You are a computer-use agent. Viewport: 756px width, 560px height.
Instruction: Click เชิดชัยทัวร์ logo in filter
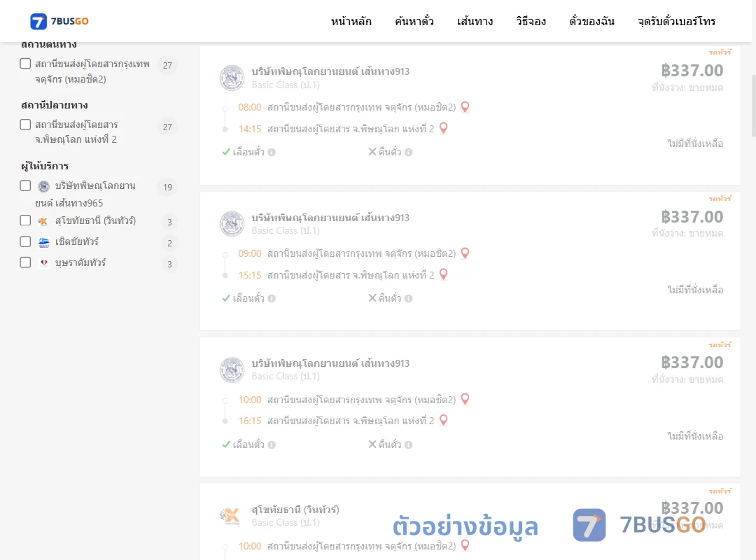(44, 242)
